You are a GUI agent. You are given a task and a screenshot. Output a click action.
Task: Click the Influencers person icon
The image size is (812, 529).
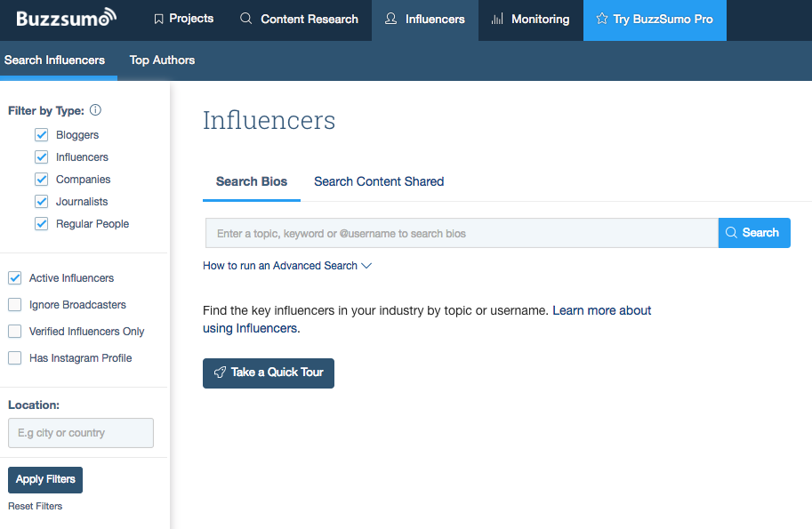[x=391, y=19]
